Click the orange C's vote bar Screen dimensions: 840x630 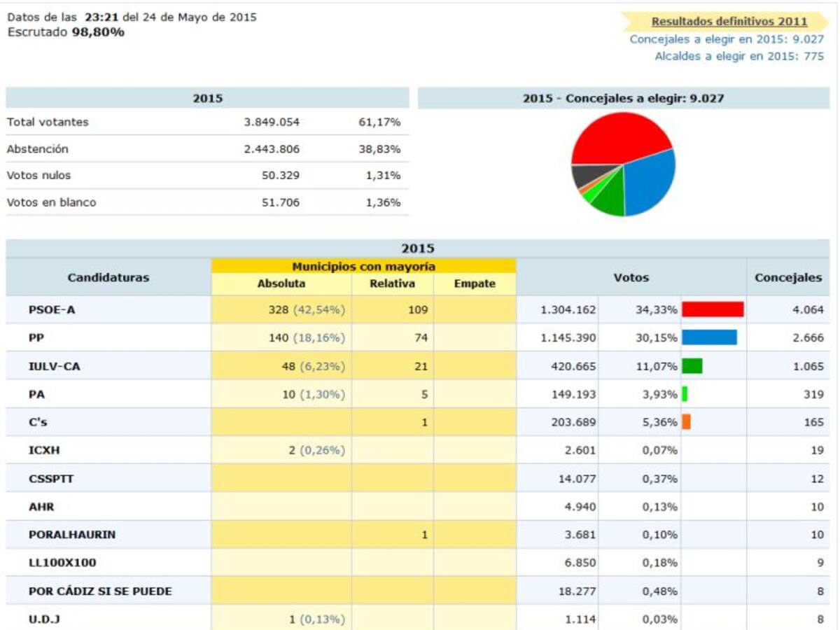(686, 422)
